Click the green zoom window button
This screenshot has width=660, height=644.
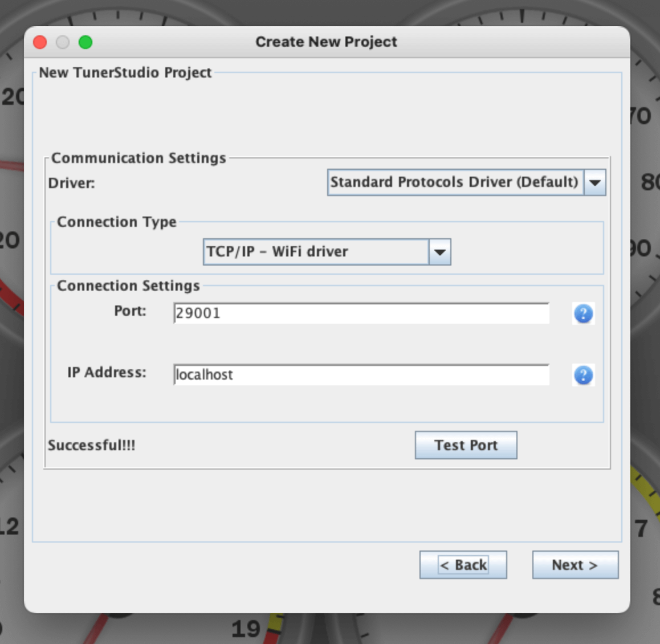coord(85,42)
